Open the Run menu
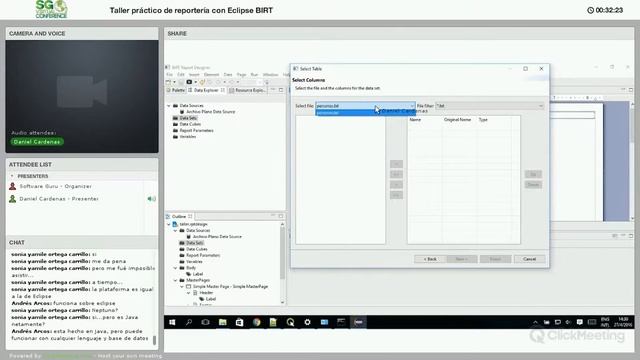Screen dimensions: 640x360 tap(254, 75)
